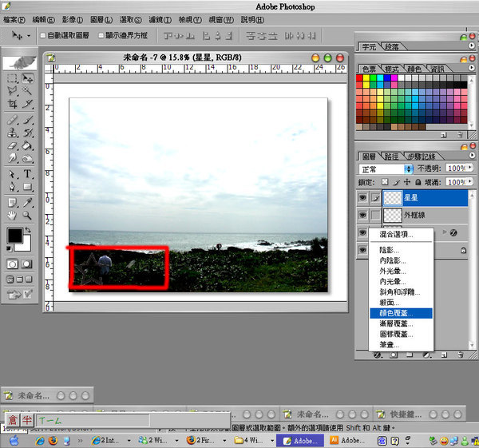The height and width of the screenshot is (448, 479).
Task: Switch to the 路徑 tab
Action: click(391, 157)
